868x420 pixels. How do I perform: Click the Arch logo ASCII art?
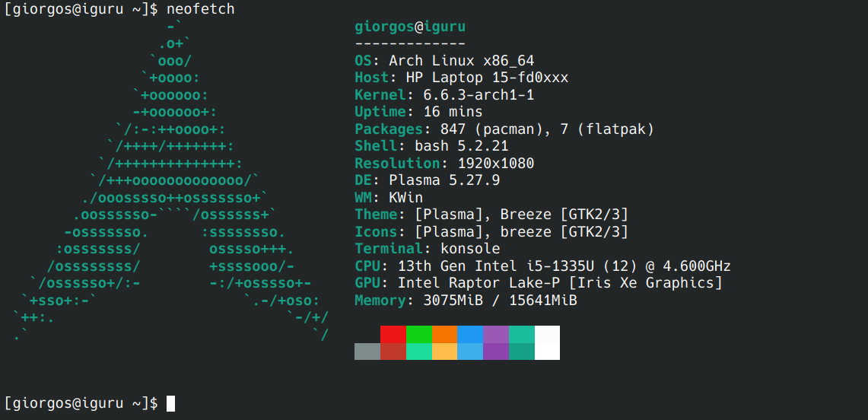(172, 180)
